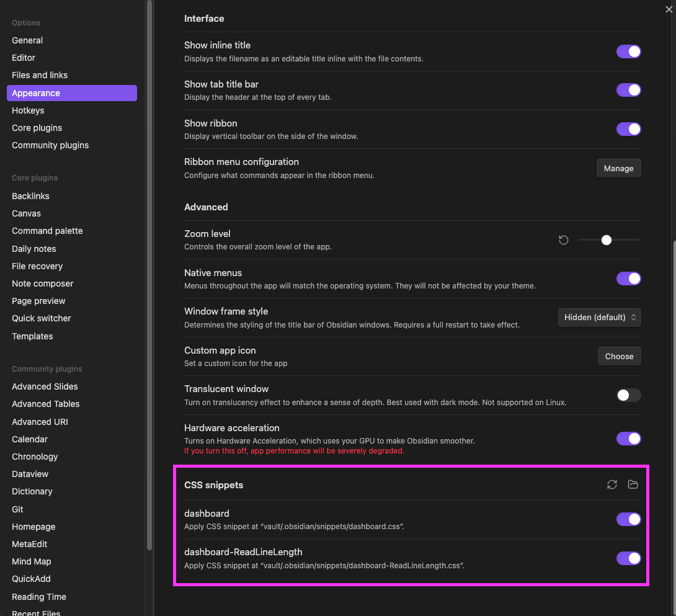676x616 pixels.
Task: Click Manage ribbon menu configuration
Action: pos(619,168)
